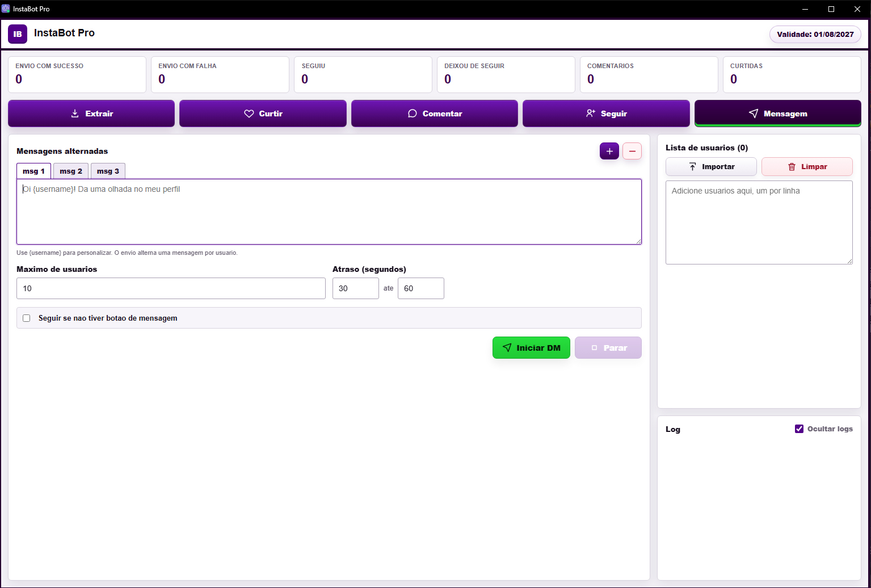Click the Parar button
Image resolution: width=871 pixels, height=588 pixels.
608,348
